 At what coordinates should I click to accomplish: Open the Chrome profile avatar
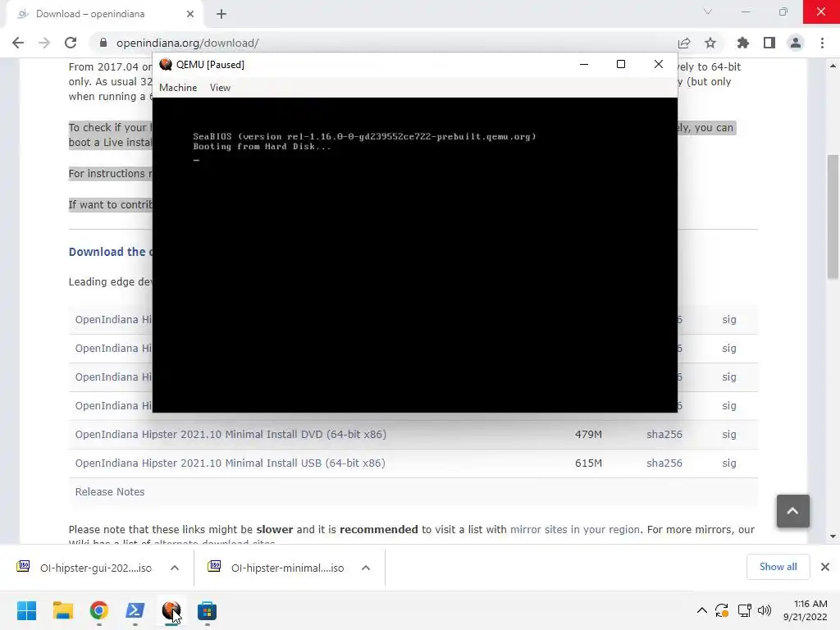click(x=796, y=43)
